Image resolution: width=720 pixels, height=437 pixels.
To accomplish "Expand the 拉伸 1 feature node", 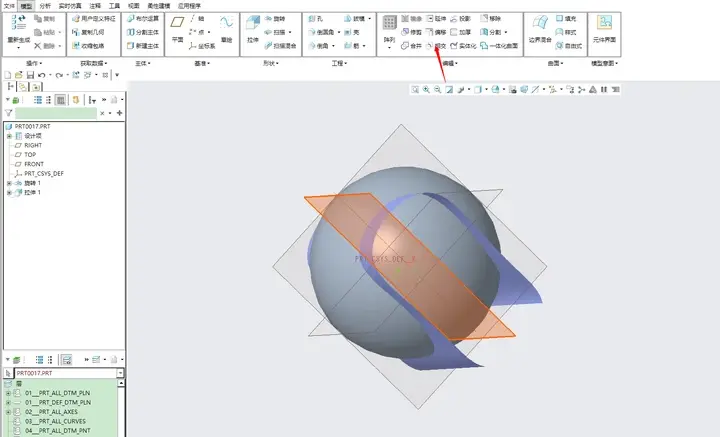I will click(x=9, y=193).
